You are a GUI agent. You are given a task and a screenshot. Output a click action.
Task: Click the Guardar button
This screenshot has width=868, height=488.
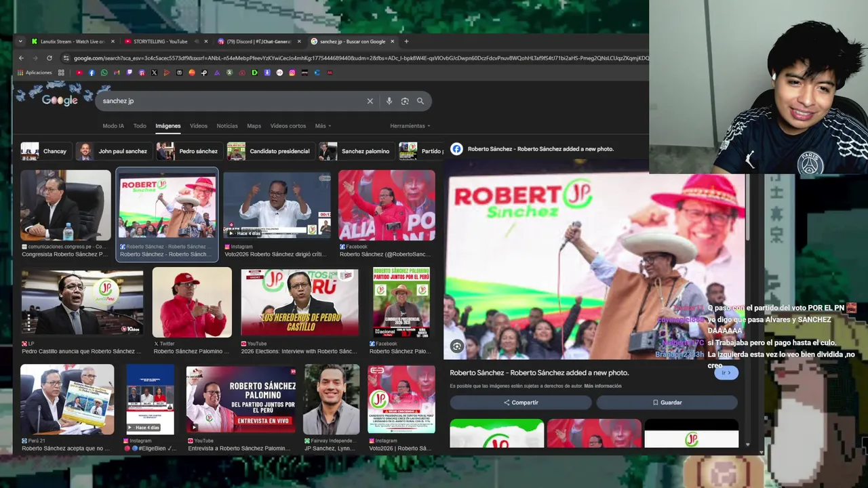[667, 403]
